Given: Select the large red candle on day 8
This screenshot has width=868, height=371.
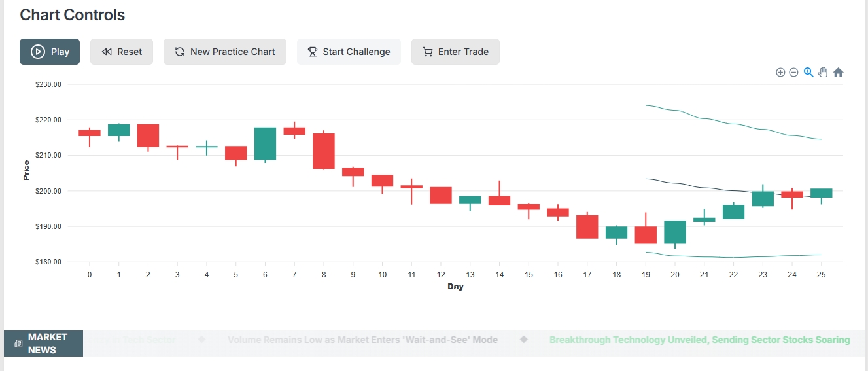Looking at the screenshot, I should 324,151.
